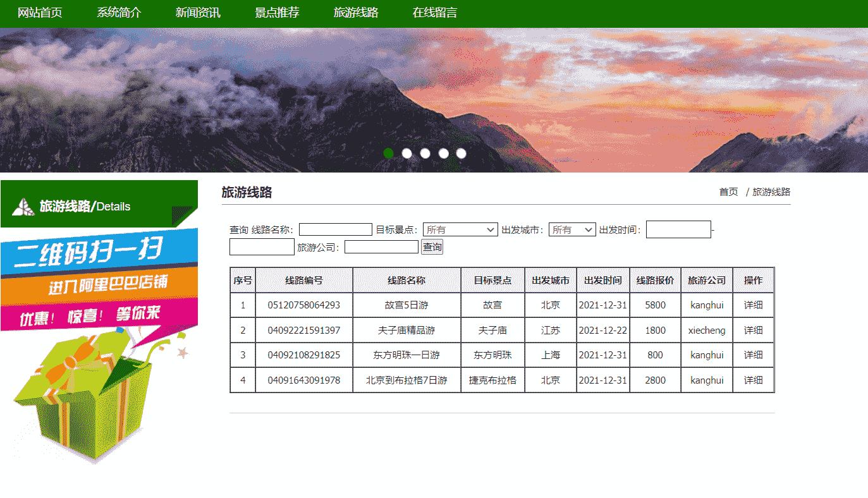Image resolution: width=868 pixels, height=498 pixels.
Task: Click the price 1800 cell
Action: pos(656,331)
